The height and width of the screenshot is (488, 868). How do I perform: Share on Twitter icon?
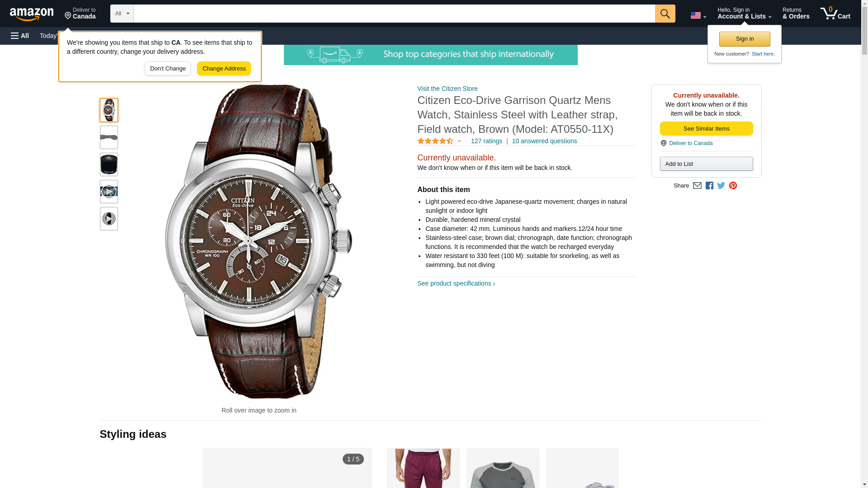721,186
